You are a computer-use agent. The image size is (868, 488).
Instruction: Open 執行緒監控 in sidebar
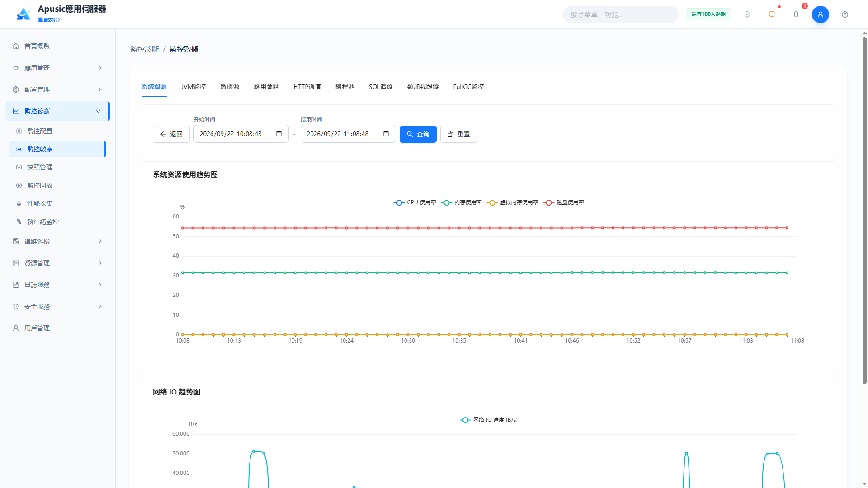pyautogui.click(x=58, y=221)
